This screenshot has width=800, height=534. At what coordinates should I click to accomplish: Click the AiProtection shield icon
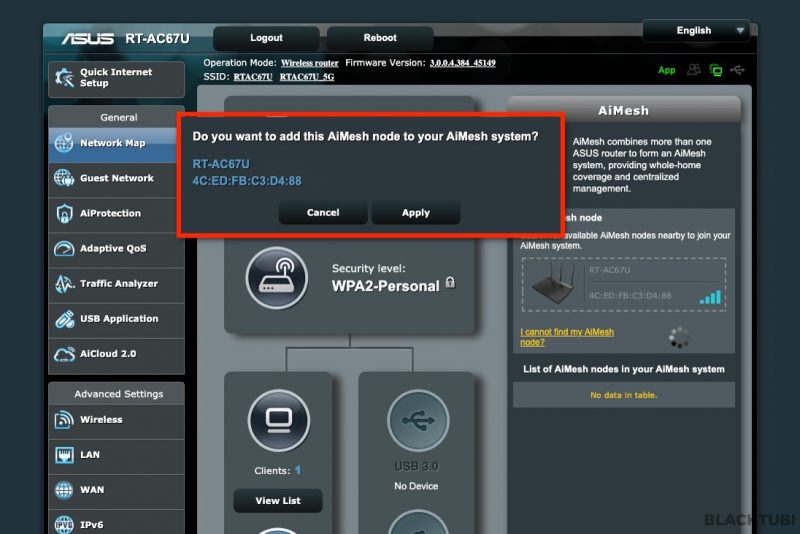tap(64, 213)
